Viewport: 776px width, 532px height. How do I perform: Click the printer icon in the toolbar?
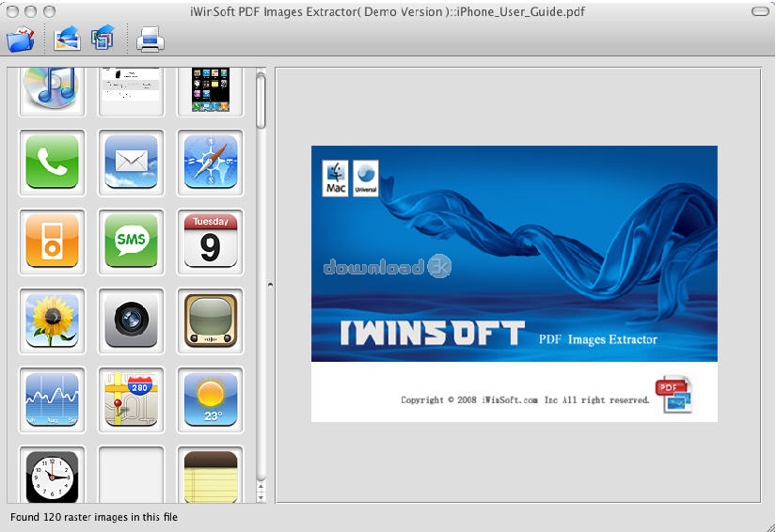point(150,39)
